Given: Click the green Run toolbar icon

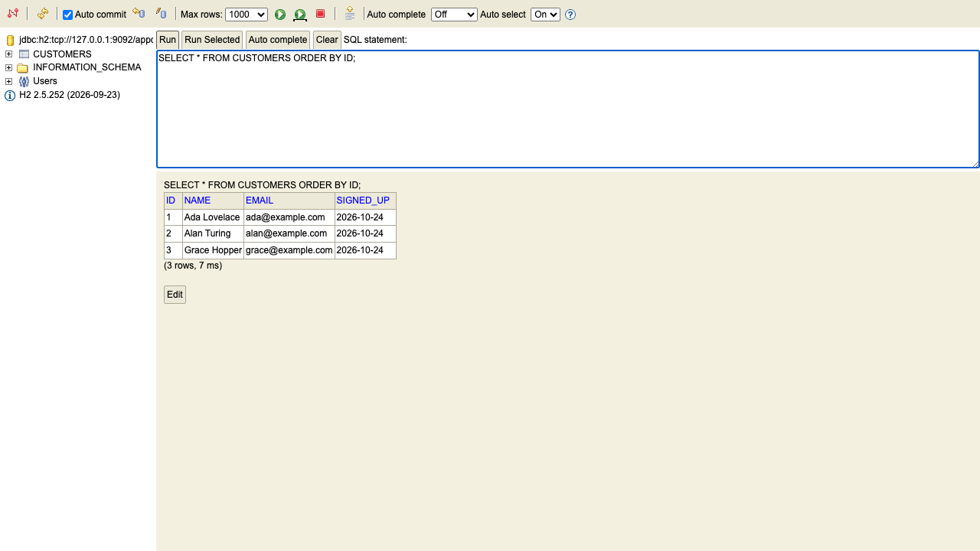Looking at the screenshot, I should point(280,15).
